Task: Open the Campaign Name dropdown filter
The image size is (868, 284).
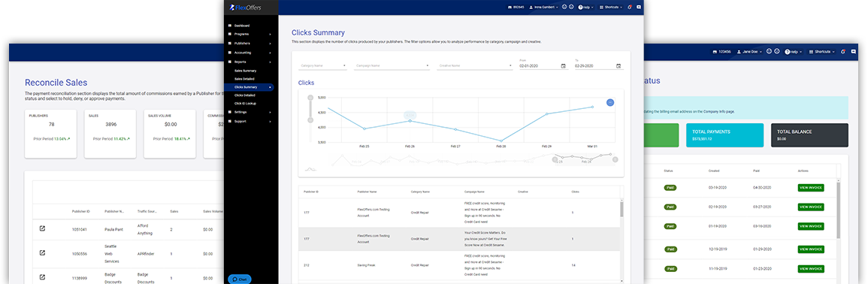Action: 392,66
